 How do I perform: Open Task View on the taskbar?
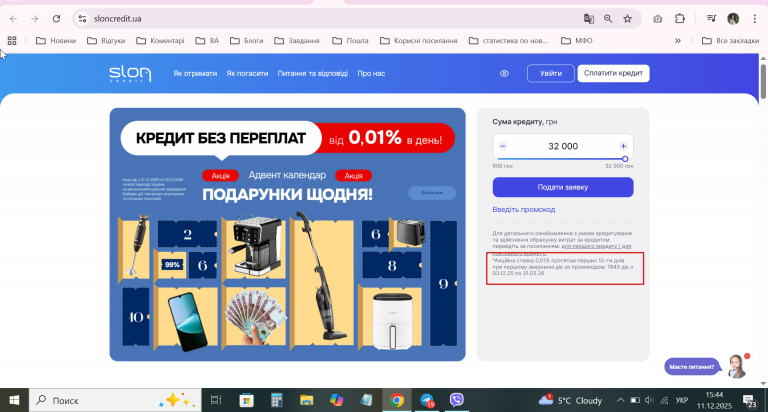[x=216, y=400]
